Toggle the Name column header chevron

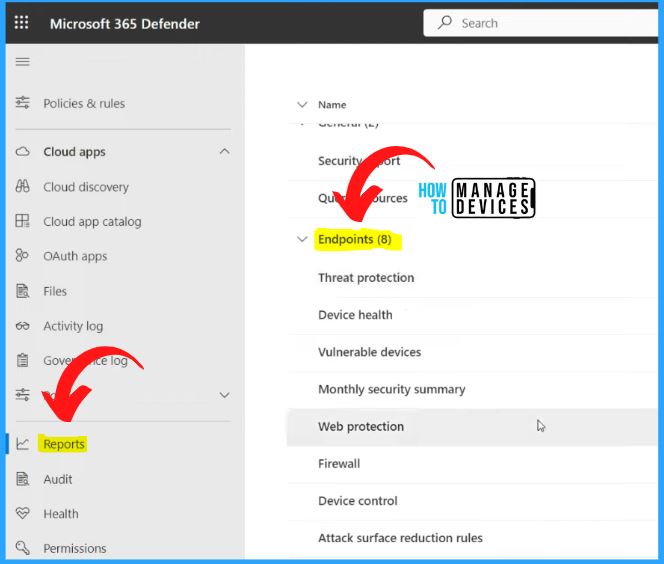click(302, 104)
